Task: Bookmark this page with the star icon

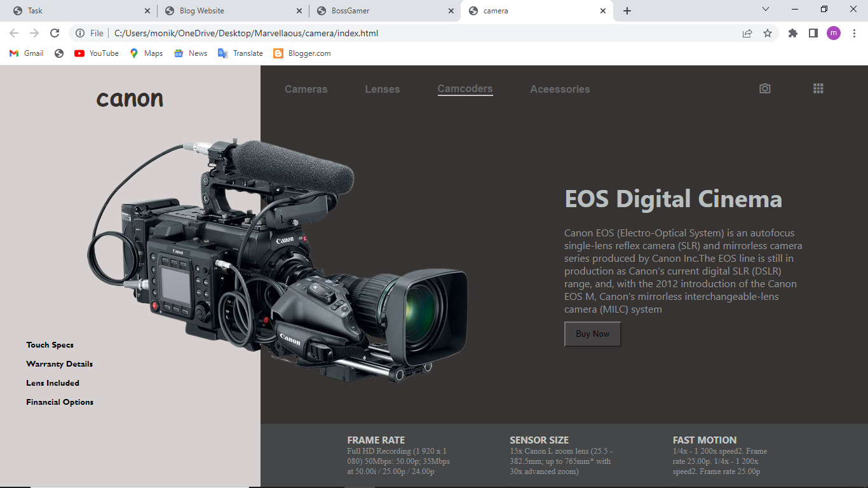Action: [768, 33]
